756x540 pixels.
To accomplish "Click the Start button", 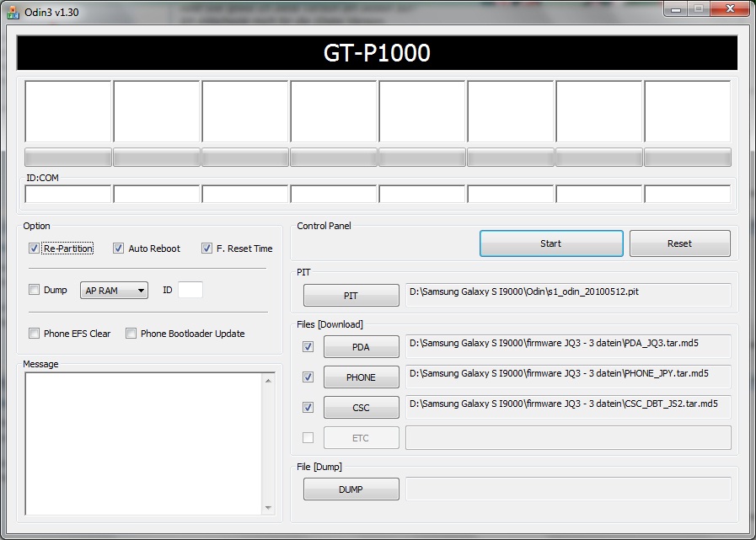I will click(551, 243).
